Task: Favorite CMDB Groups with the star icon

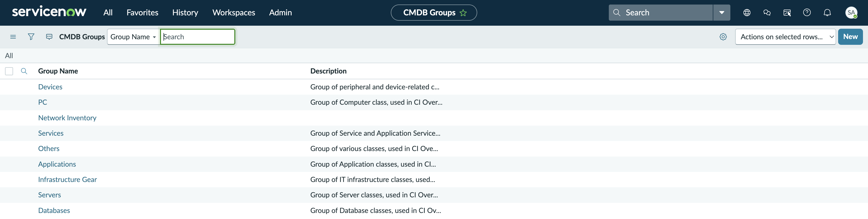Action: pyautogui.click(x=463, y=13)
